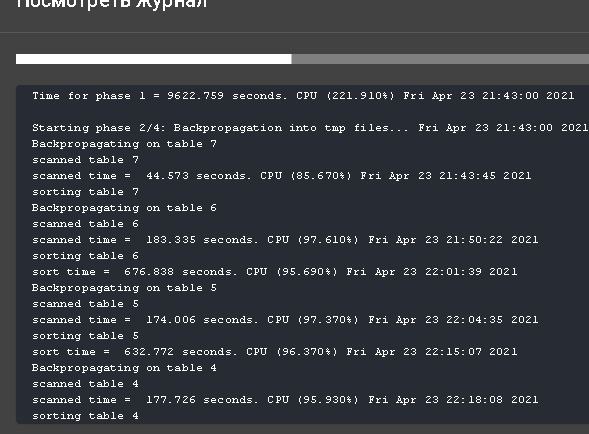Click line 'sort time = 632.772 seconds'
This screenshot has height=434, width=589.
point(275,352)
